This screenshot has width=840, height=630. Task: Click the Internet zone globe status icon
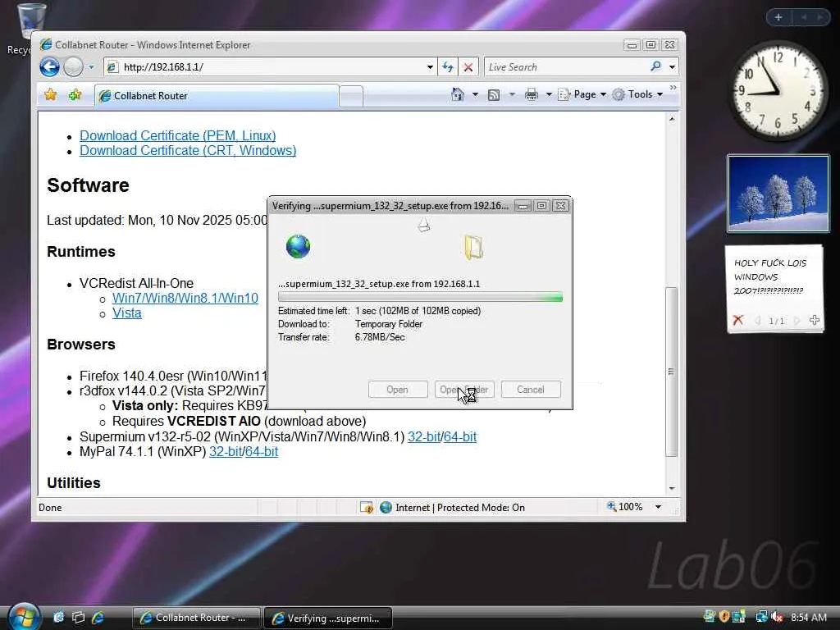pyautogui.click(x=386, y=507)
